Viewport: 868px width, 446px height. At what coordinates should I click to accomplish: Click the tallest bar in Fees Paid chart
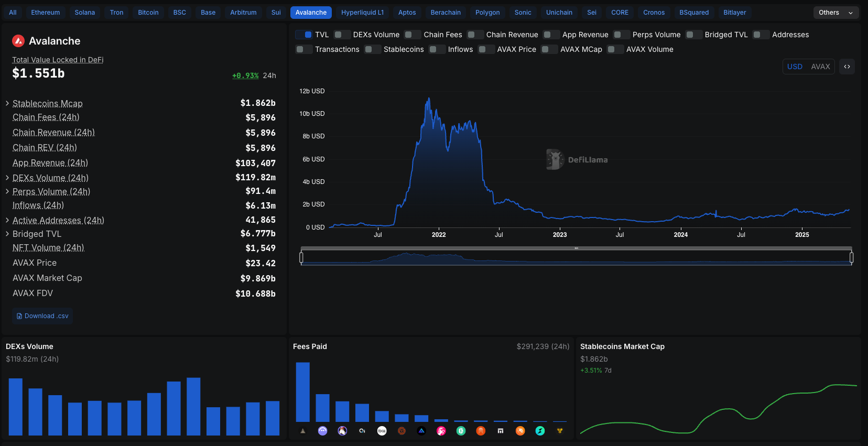(302, 392)
